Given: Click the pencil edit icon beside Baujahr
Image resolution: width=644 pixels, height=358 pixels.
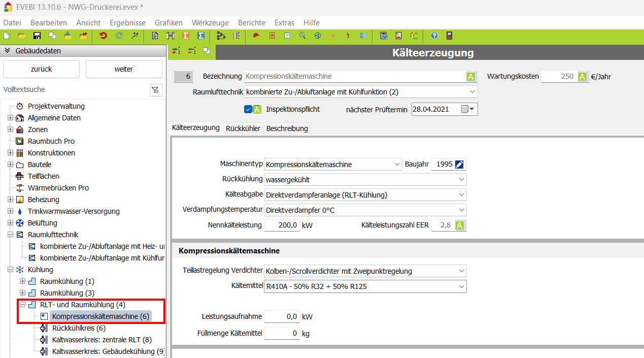Looking at the screenshot, I should [459, 165].
